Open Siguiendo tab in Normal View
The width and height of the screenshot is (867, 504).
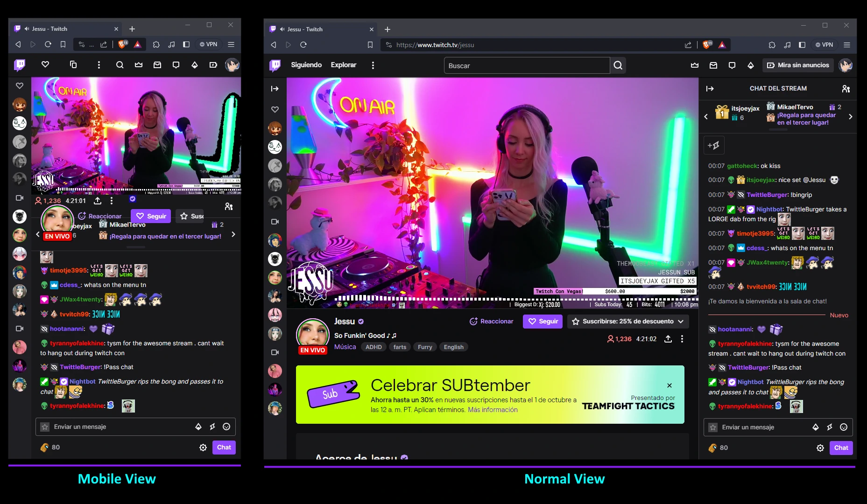[x=306, y=65]
